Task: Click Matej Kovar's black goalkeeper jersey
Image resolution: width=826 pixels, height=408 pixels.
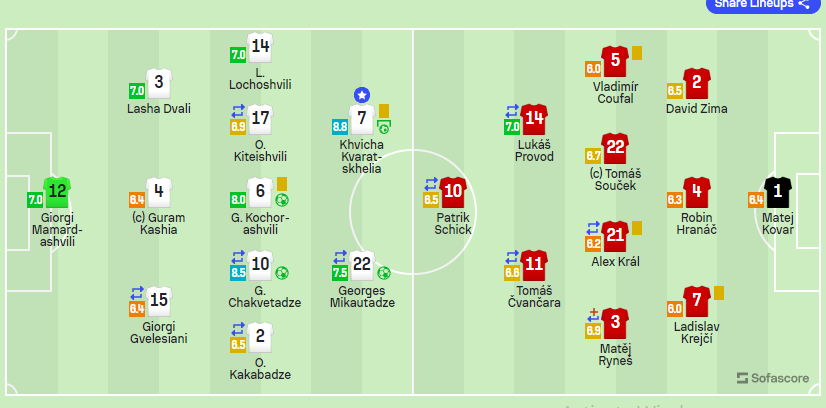Action: [x=777, y=190]
